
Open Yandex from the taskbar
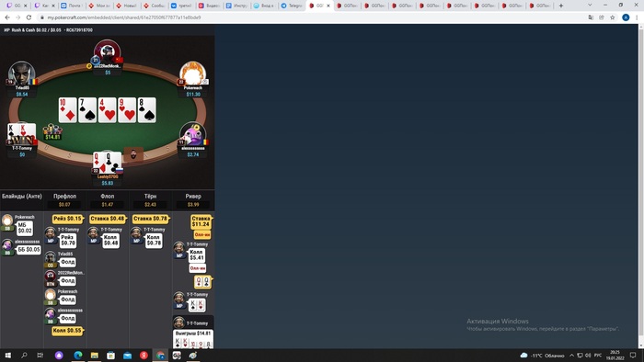[144, 355]
